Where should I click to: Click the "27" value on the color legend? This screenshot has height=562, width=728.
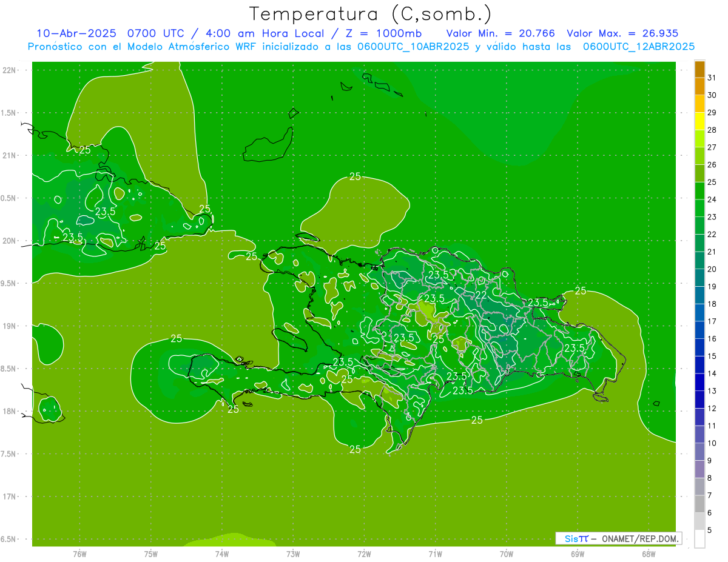pyautogui.click(x=712, y=147)
